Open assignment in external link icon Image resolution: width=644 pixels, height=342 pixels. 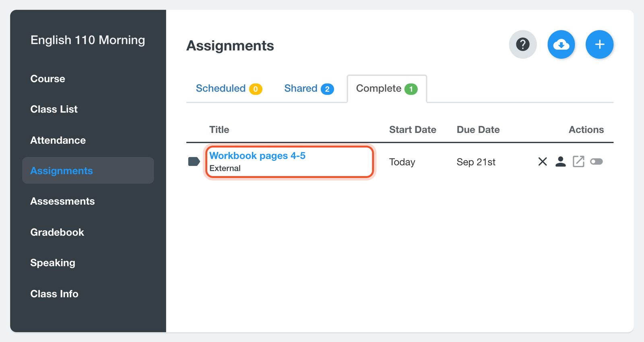[x=578, y=162]
